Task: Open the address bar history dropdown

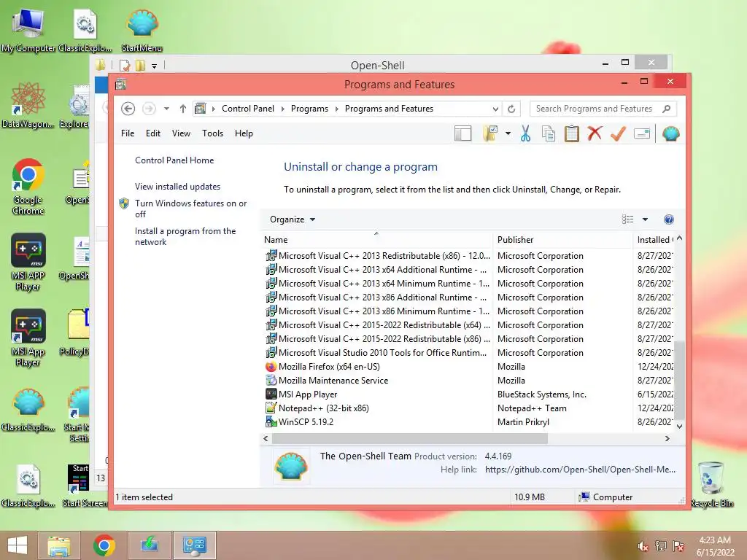Action: 495,109
